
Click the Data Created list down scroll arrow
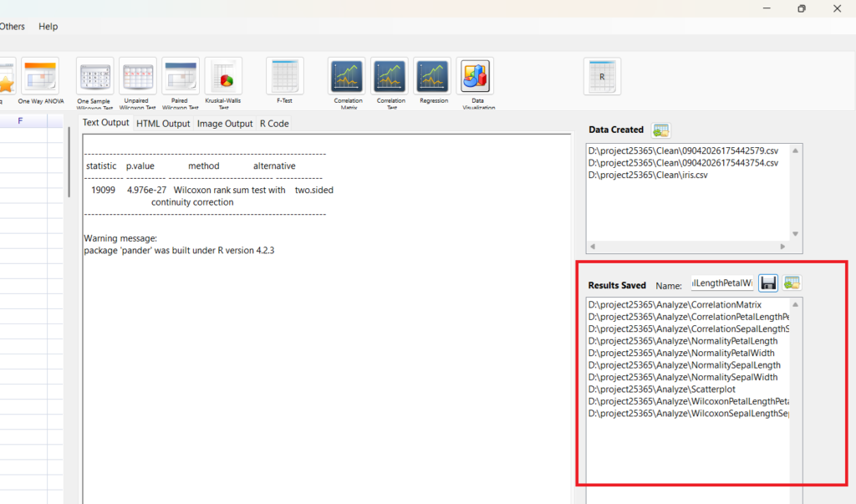click(795, 234)
